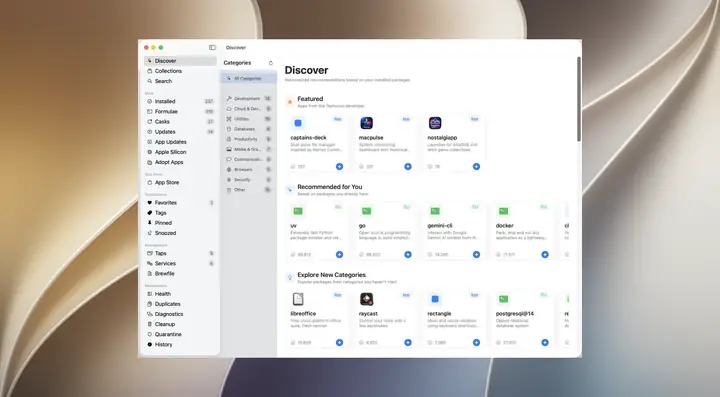Screen dimensions: 720x397
Task: Toggle the sidebar panel icon
Action: [212, 47]
